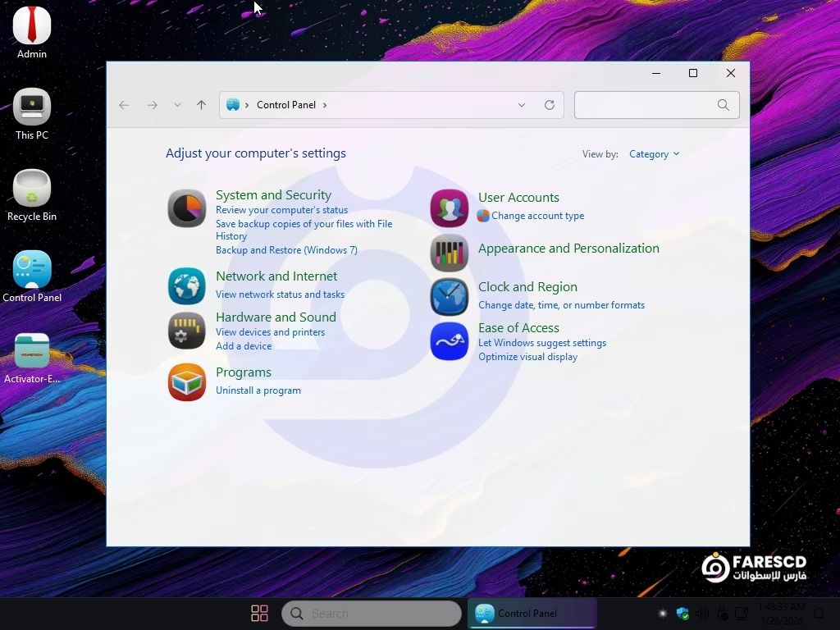Open the recent locations chevron near navigation arrows
Image resolution: width=840 pixels, height=630 pixels.
coord(177,105)
